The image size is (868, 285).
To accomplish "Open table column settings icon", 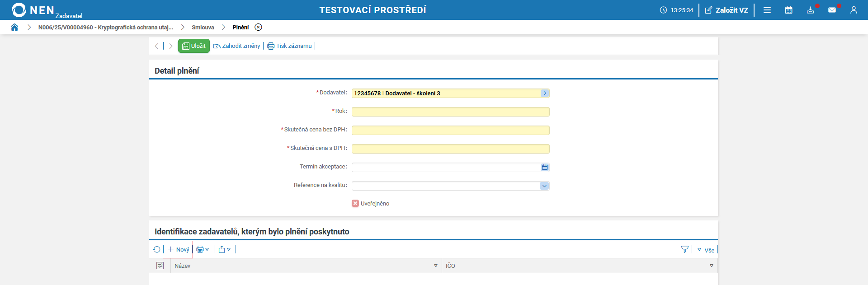I will pos(160,266).
